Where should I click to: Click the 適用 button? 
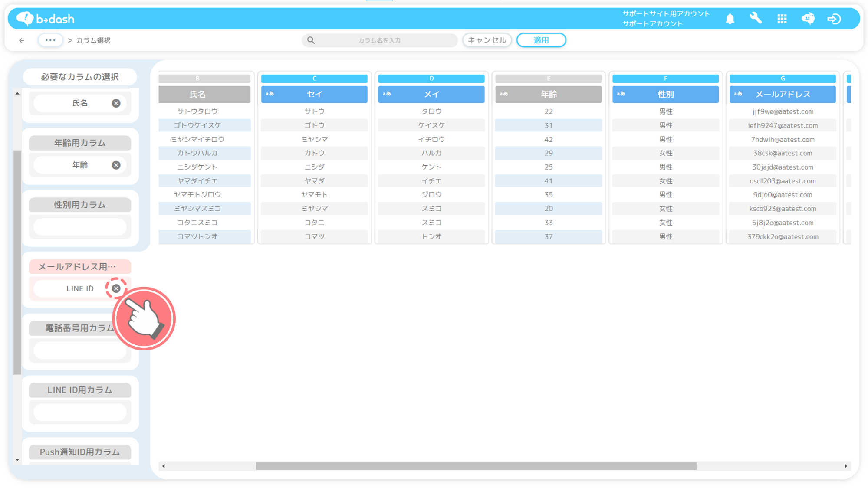(x=541, y=40)
